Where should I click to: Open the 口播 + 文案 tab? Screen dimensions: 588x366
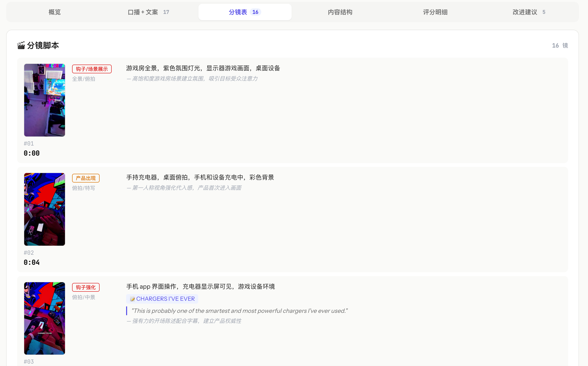pyautogui.click(x=148, y=12)
